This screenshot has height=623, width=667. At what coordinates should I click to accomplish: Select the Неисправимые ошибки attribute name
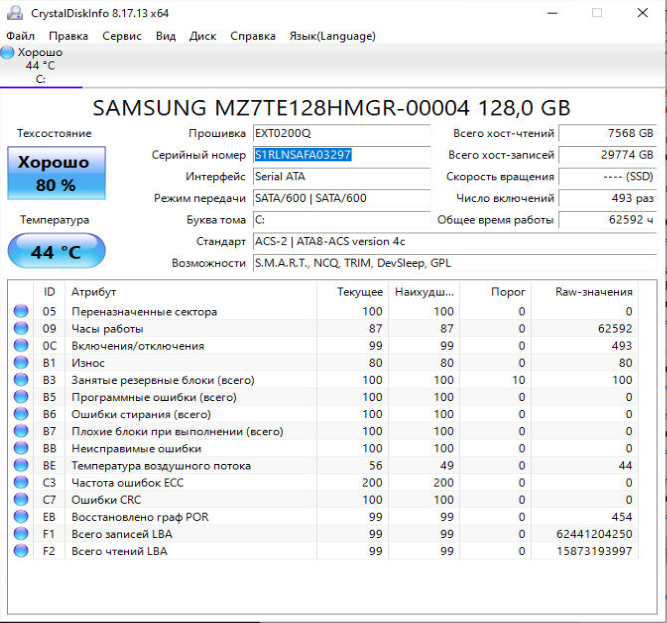click(136, 449)
